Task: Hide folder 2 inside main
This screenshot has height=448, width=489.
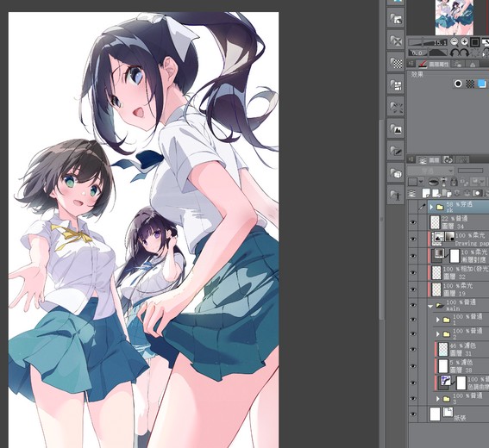Action: pos(413,333)
